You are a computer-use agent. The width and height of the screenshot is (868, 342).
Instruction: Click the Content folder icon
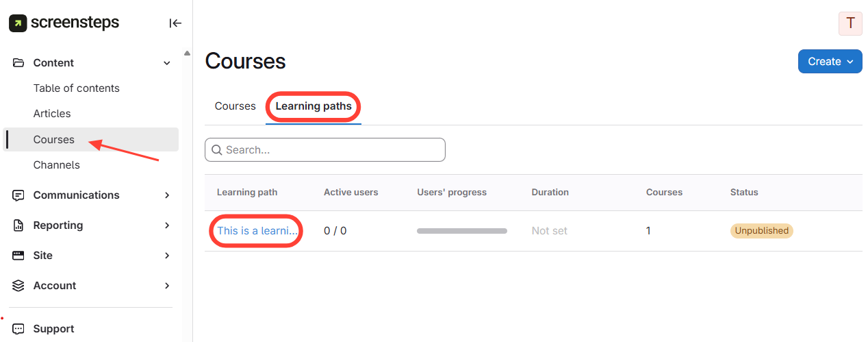click(18, 63)
